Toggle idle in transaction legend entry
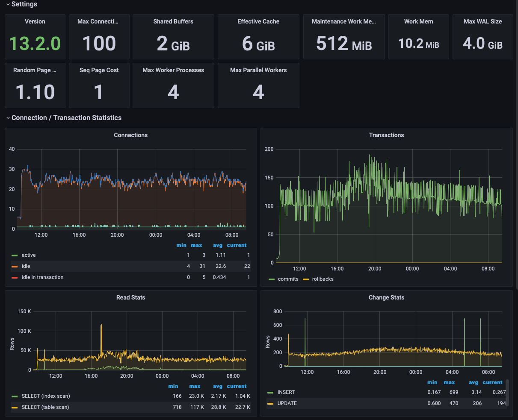518x420 pixels. click(x=42, y=277)
